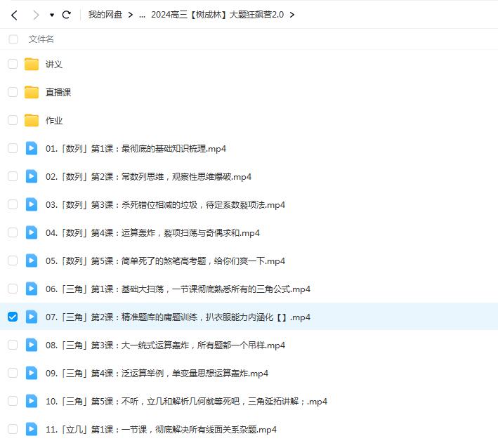Select the 大题狂飙营2.0 breadcrumb folder
Viewport: 498px width, 448px height.
pos(217,15)
